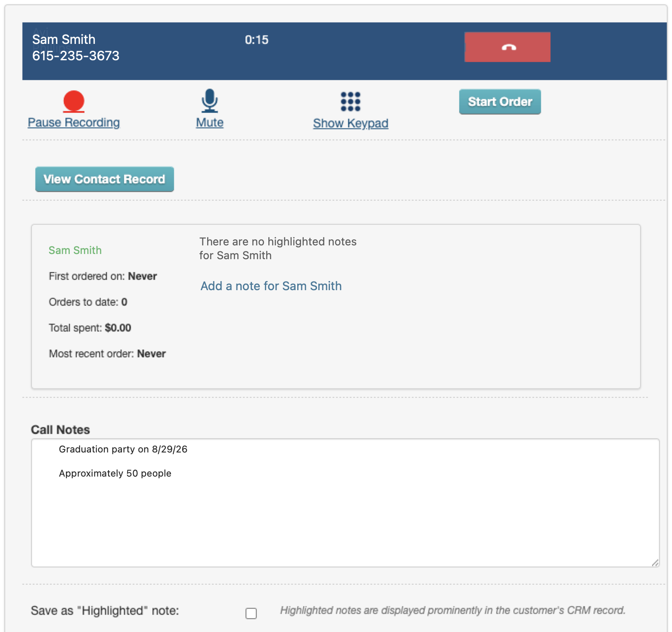Image resolution: width=672 pixels, height=632 pixels.
Task: Select 'First ordered on: Never' text
Action: tap(103, 276)
